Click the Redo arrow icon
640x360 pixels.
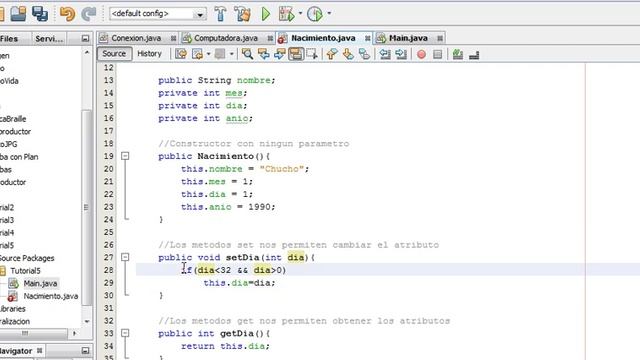click(88, 14)
